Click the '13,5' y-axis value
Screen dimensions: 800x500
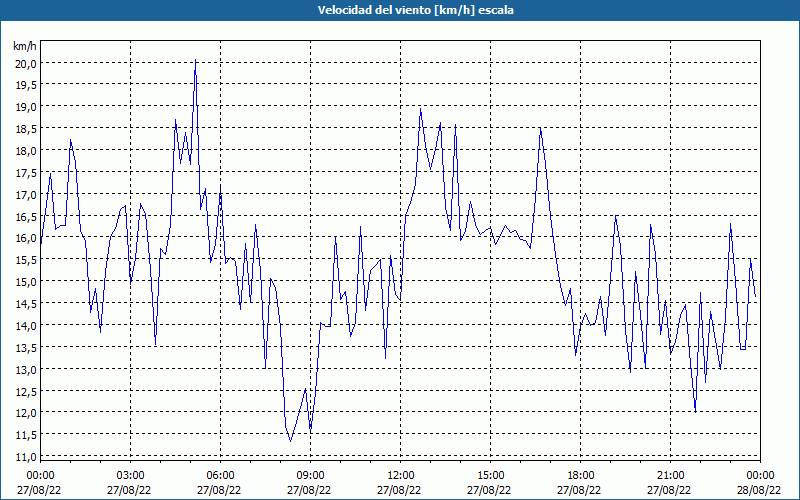[26, 348]
